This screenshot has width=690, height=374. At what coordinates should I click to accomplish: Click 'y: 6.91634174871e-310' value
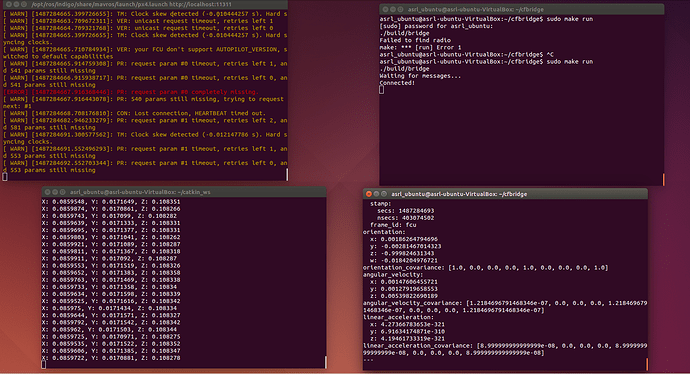pos(407,331)
